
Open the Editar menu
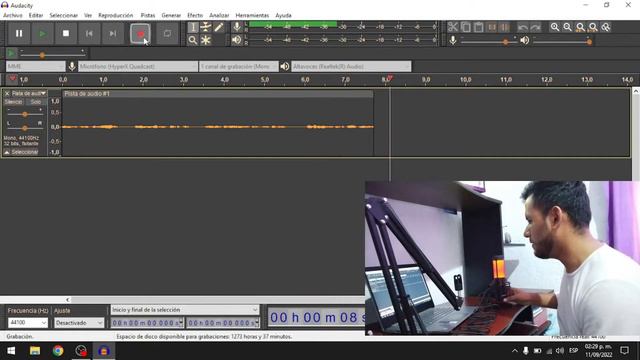36,15
